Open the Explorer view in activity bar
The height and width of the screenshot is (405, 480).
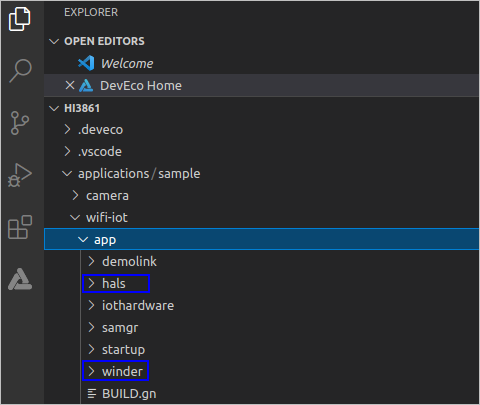(x=19, y=19)
